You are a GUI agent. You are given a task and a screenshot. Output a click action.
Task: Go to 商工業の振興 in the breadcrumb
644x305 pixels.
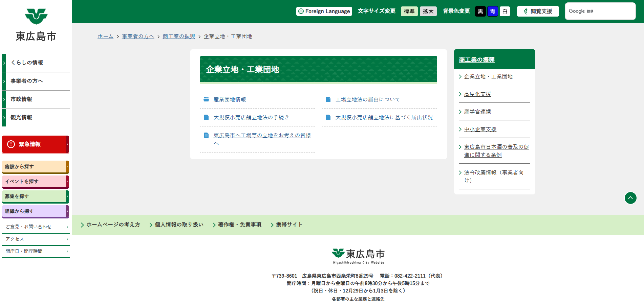[179, 36]
